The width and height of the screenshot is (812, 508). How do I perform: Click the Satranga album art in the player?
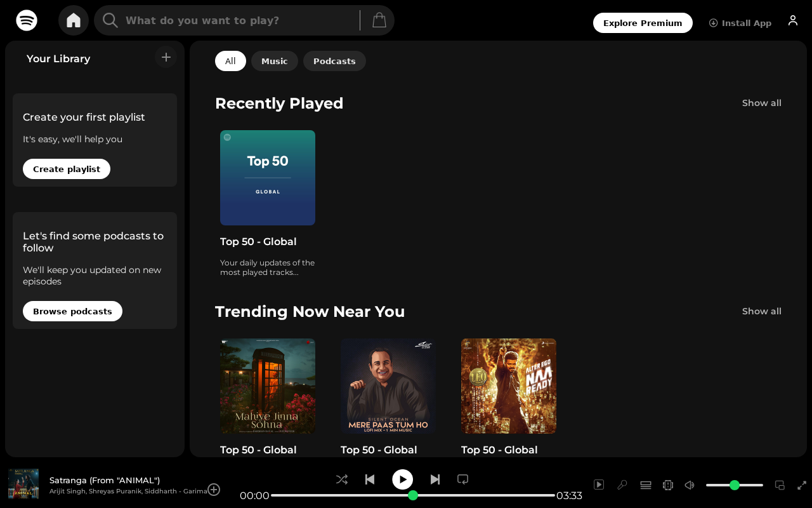click(23, 484)
